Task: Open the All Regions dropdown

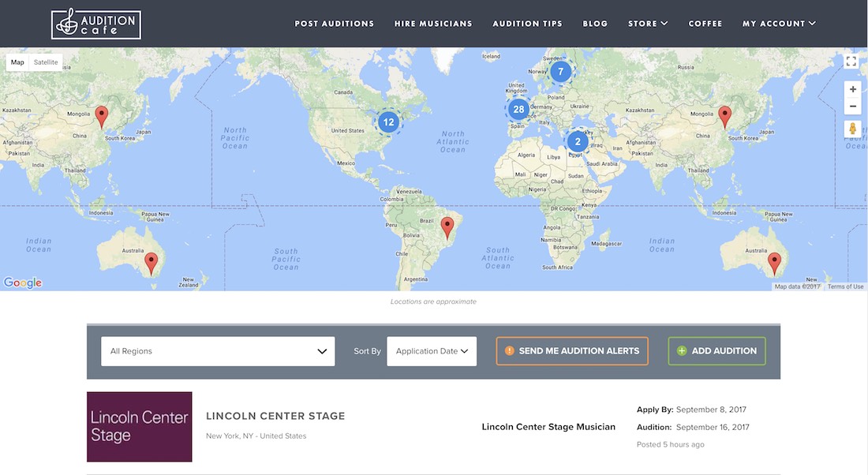Action: point(218,351)
